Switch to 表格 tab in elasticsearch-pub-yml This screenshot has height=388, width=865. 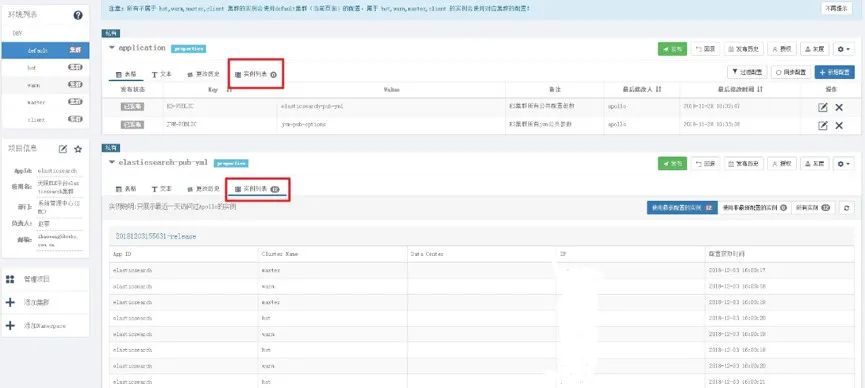click(x=126, y=189)
